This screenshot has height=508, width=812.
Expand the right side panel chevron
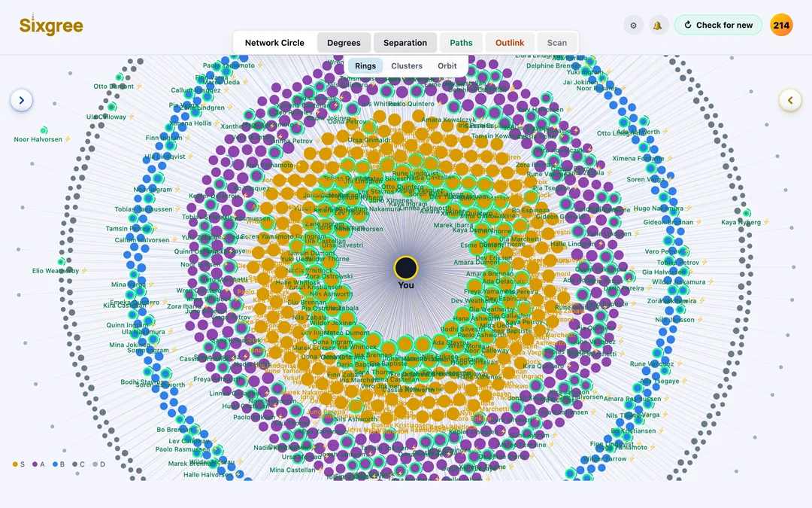coord(790,100)
